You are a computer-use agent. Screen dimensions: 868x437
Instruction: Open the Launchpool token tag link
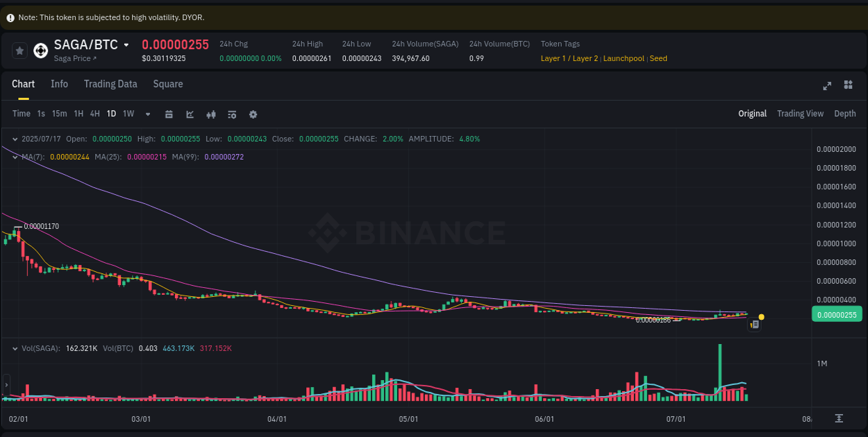click(624, 58)
